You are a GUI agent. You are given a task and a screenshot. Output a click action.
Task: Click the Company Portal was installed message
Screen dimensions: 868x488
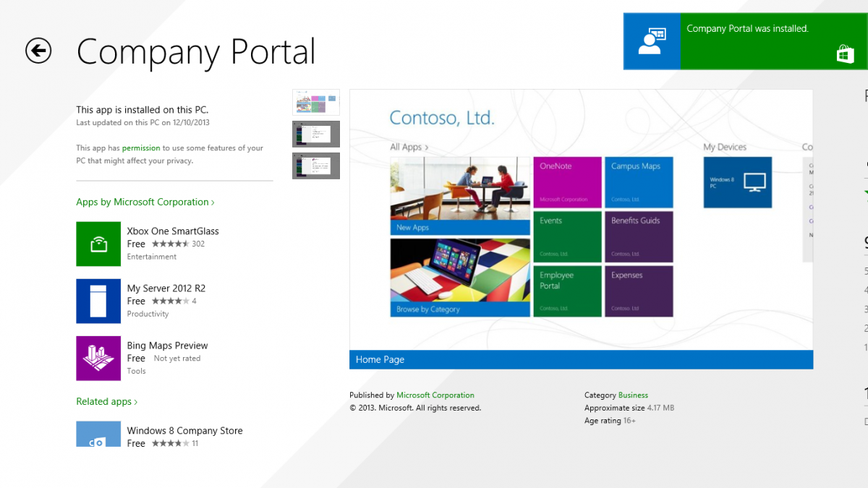pos(747,29)
